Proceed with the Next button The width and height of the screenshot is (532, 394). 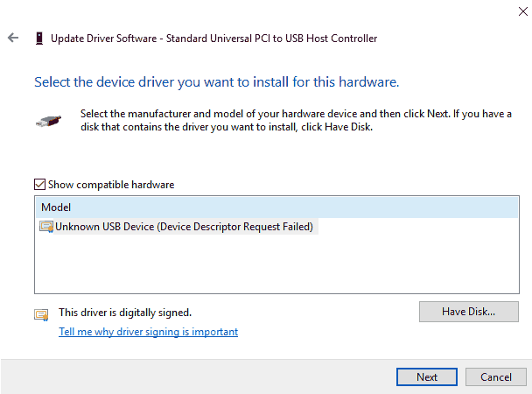coord(427,377)
